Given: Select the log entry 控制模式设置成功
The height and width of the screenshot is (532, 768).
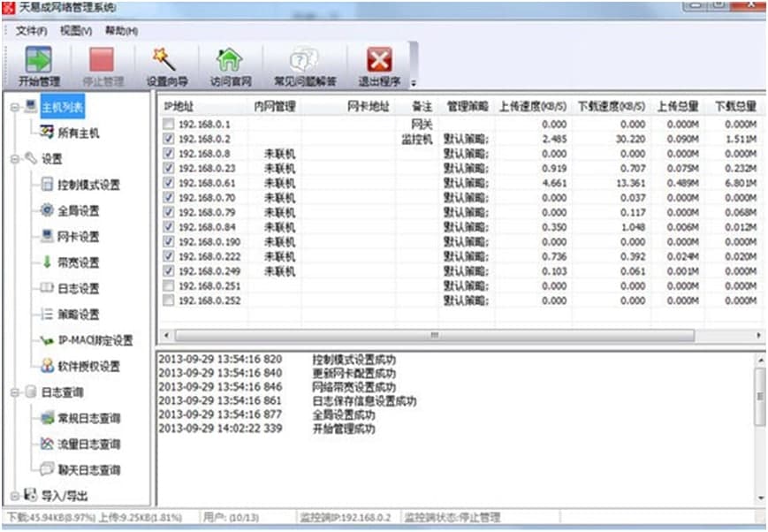Looking at the screenshot, I should pos(354,360).
